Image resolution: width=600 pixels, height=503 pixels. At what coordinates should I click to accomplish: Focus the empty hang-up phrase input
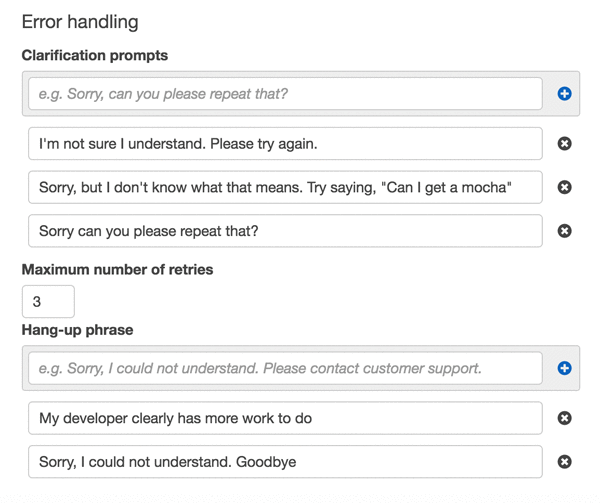[x=285, y=368]
